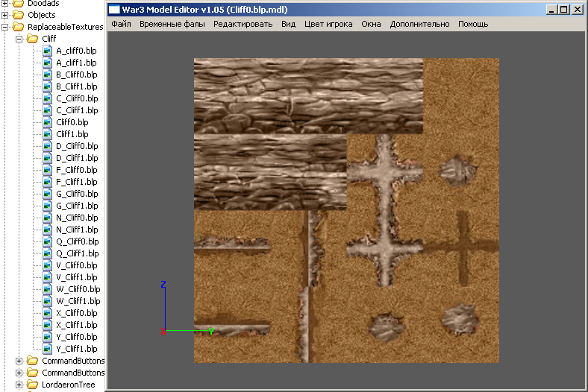Viewport: 588px width, 392px height.
Task: Click the D_Cliff0.blp file icon
Action: pos(47,146)
